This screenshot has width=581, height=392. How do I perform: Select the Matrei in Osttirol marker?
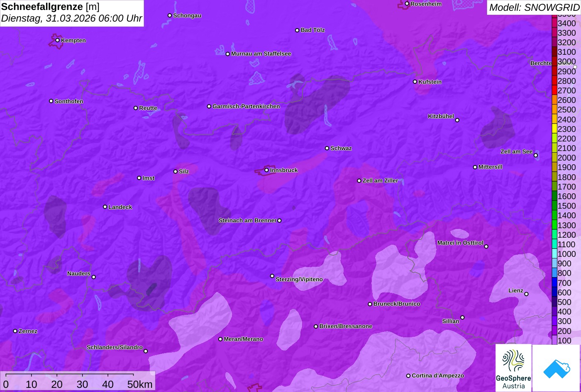click(x=486, y=246)
